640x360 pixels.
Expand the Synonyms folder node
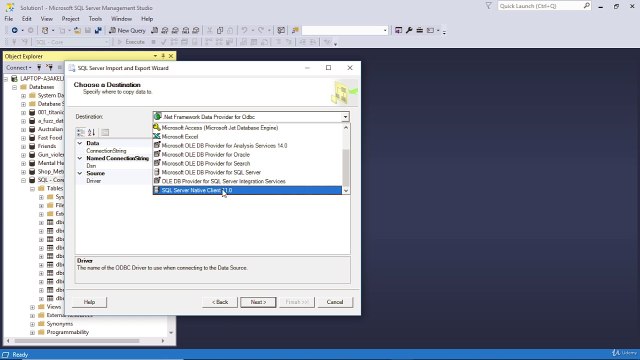[x=32, y=324]
